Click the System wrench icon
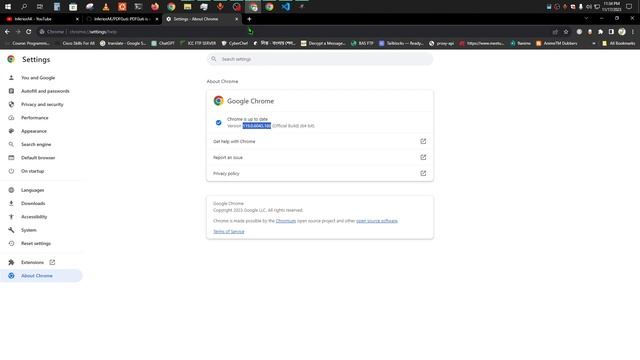Screen dimensions: 640x360 coord(11,230)
